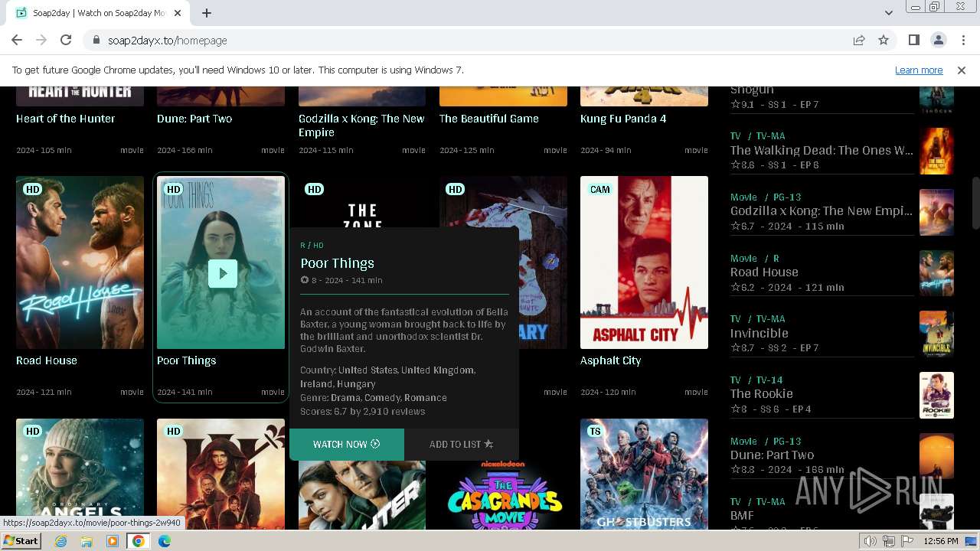Open File Explorer folder in taskbar

[x=87, y=541]
